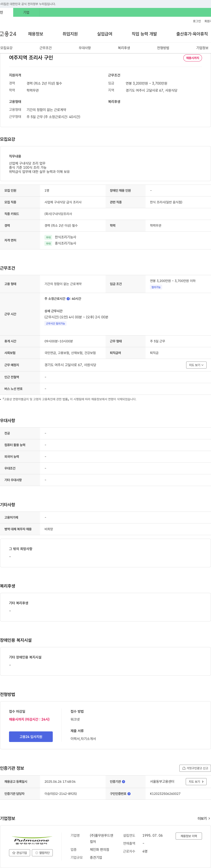Expand 지도 보기 dropdown for 근무 예정지

point(196,365)
